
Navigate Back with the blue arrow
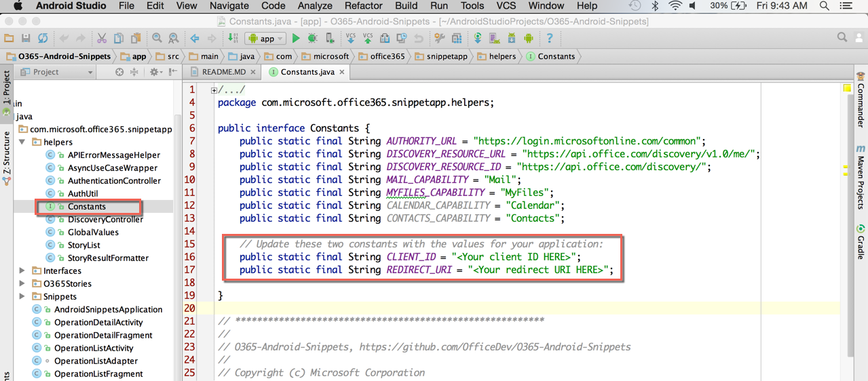click(x=195, y=39)
